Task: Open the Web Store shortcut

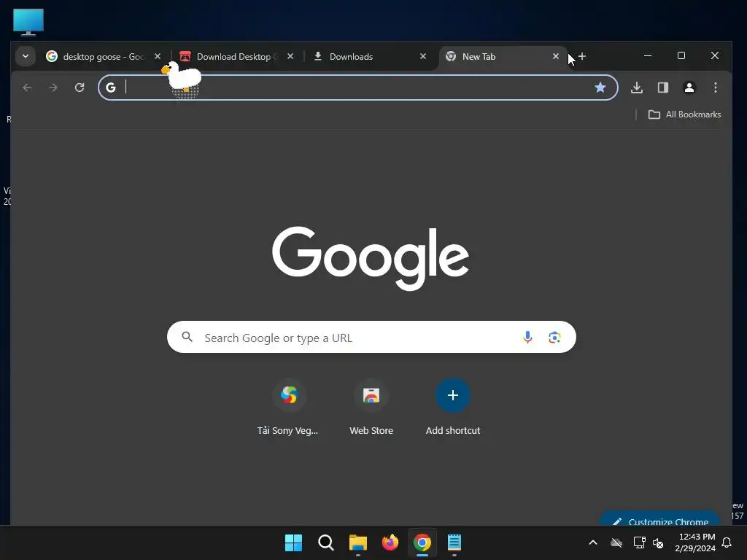Action: [x=371, y=408]
